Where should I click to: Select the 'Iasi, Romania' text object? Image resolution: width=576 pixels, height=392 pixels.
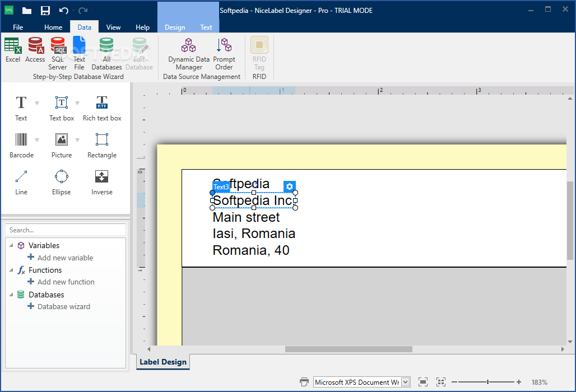pyautogui.click(x=254, y=234)
